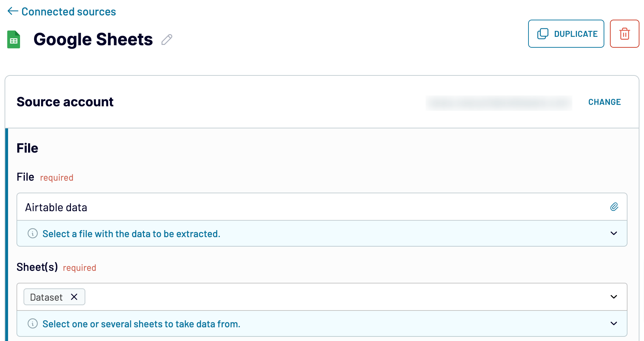
Task: Go back to Connected sources
Action: click(68, 12)
